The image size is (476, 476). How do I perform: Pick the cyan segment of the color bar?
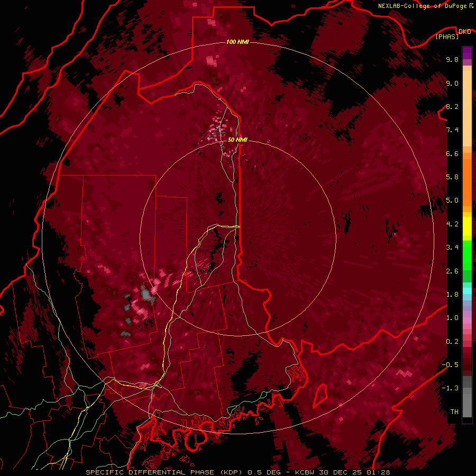[x=467, y=291]
